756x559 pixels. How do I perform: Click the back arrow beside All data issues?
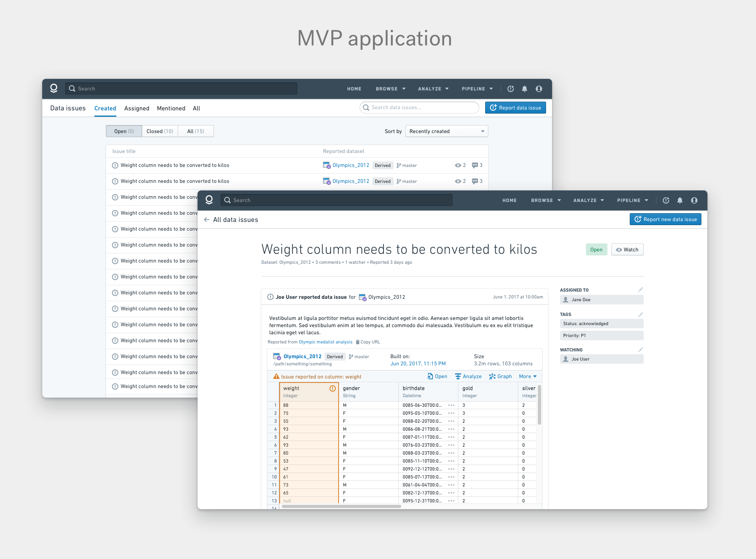tap(207, 220)
